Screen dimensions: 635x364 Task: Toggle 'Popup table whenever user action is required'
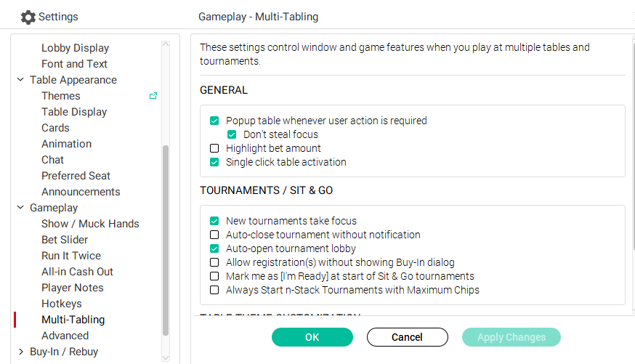(214, 121)
